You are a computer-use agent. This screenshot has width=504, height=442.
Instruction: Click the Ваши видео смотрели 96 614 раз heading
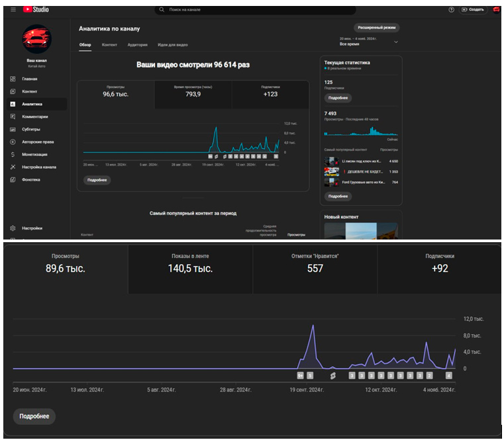click(x=193, y=65)
